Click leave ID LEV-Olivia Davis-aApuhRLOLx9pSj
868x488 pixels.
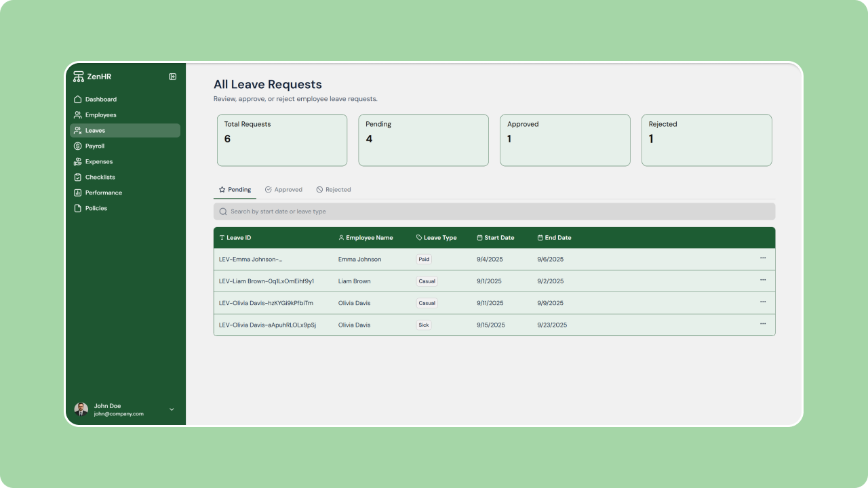[x=268, y=325]
